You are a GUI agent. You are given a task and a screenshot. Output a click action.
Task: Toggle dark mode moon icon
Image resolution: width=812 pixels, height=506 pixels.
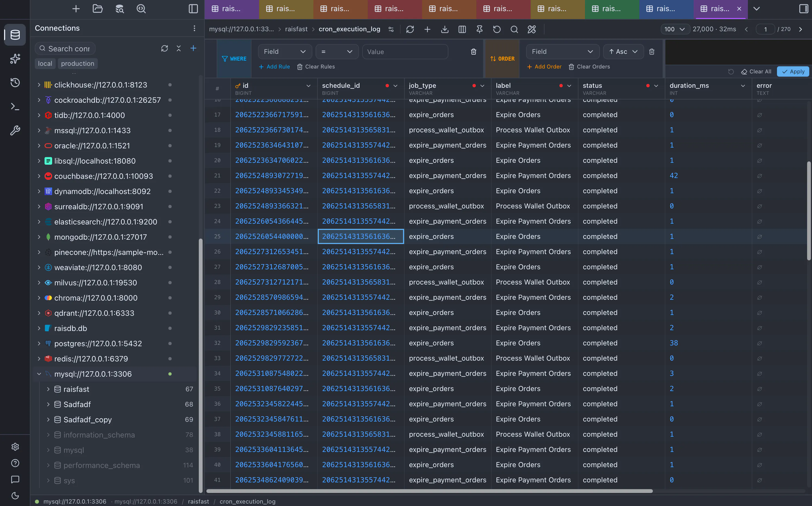[15, 496]
